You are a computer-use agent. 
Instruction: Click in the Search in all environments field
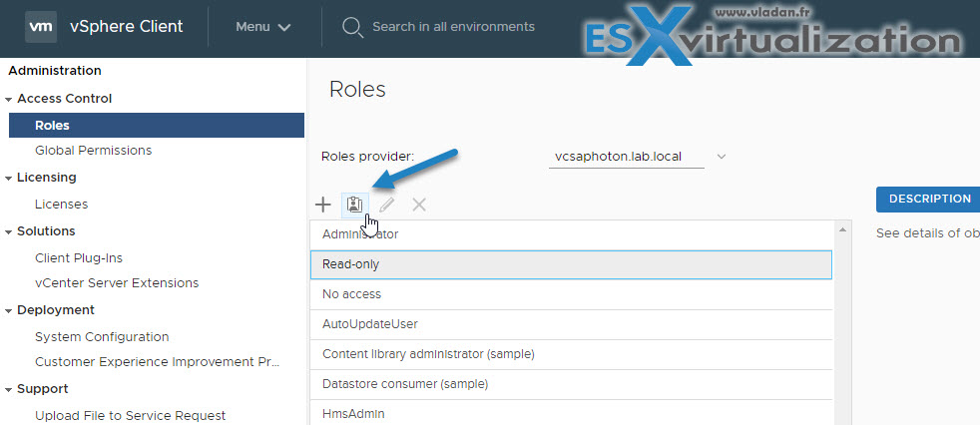pos(453,27)
